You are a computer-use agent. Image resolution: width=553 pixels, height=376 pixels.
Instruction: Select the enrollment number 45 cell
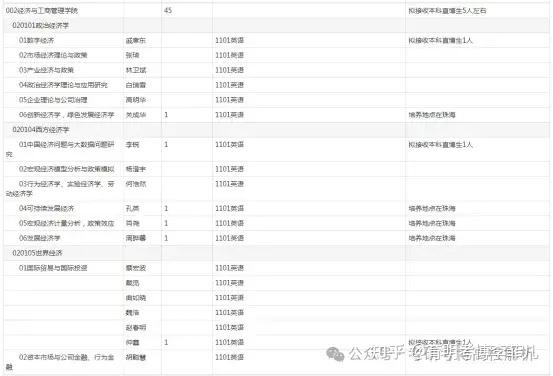[x=168, y=11]
